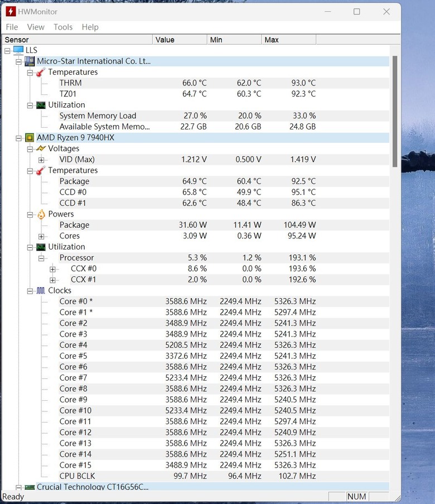Click the Max column header
This screenshot has height=504, width=435.
coord(289,40)
